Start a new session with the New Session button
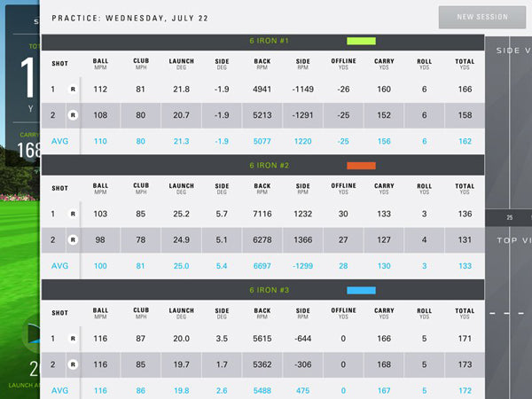 (481, 17)
